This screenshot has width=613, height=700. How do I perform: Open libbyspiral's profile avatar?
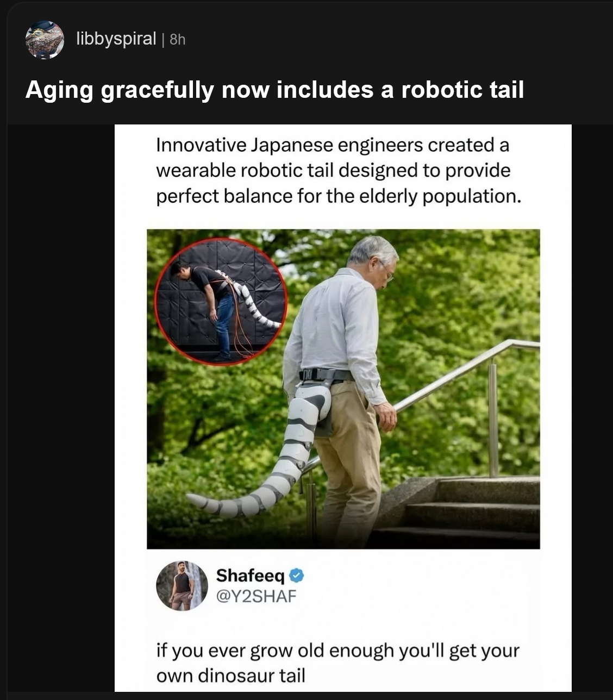pos(45,40)
